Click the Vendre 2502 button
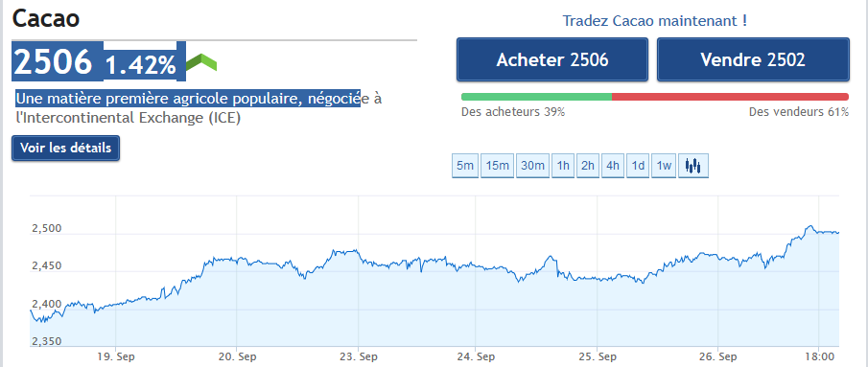The height and width of the screenshot is (367, 868). [x=753, y=59]
